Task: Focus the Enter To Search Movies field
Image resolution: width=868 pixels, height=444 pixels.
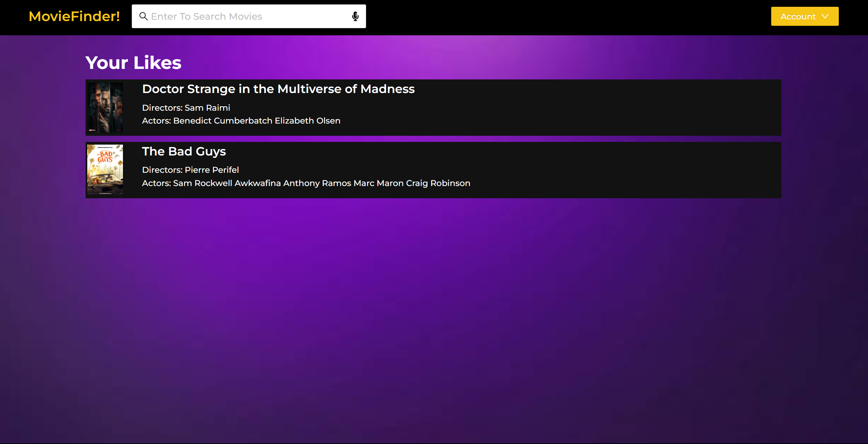Action: coord(249,16)
